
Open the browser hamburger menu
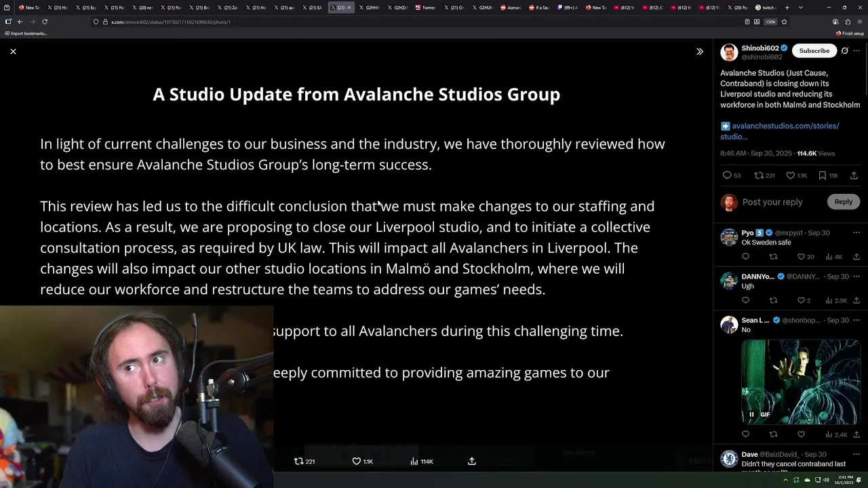coord(859,22)
